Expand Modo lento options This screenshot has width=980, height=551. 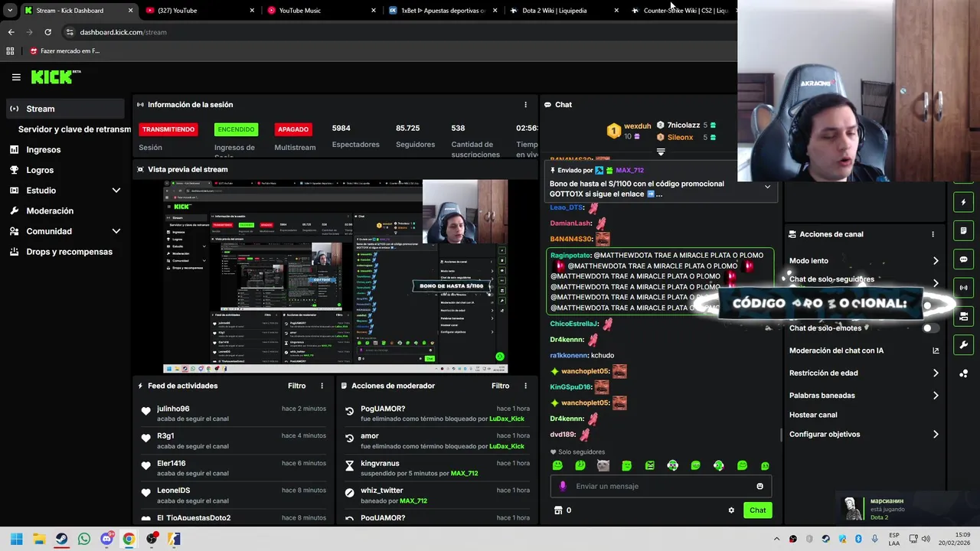936,261
